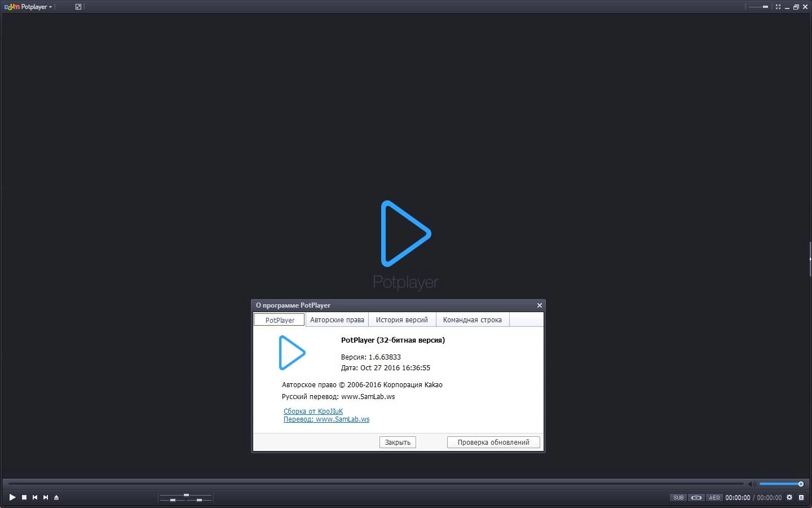
Task: Click the Проверка обновлений button
Action: [x=493, y=442]
